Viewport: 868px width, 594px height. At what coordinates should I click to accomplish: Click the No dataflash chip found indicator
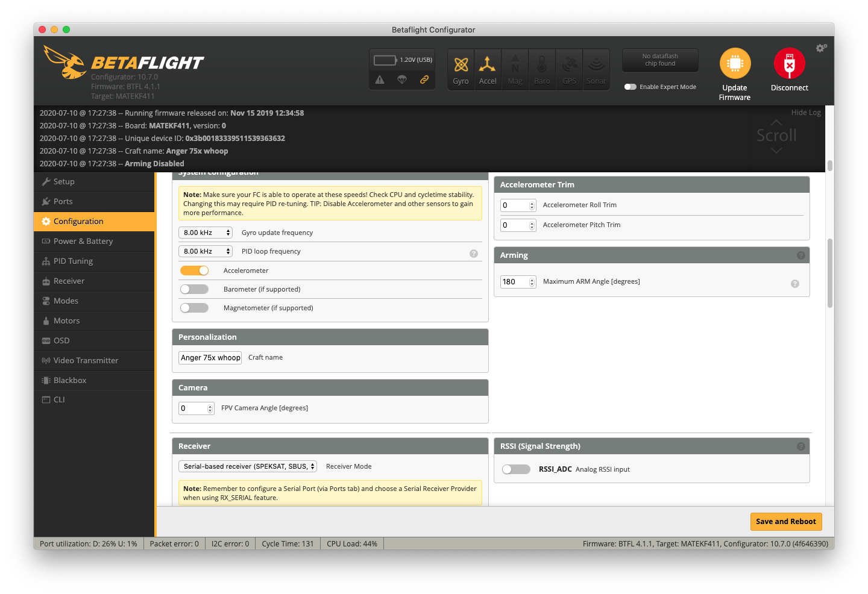[660, 60]
